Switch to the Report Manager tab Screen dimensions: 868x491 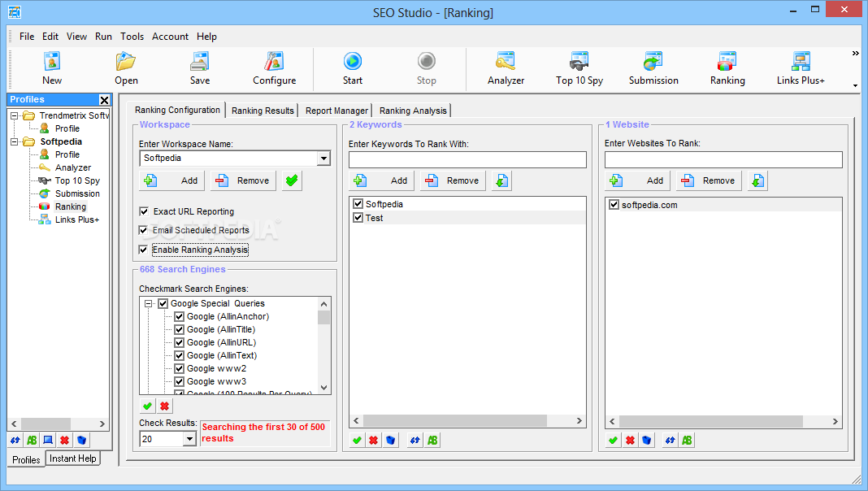336,111
